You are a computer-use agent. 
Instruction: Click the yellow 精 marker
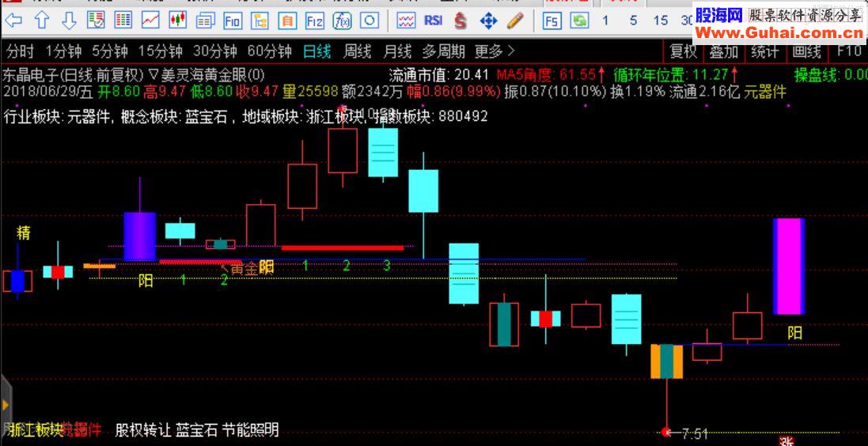pyautogui.click(x=23, y=232)
